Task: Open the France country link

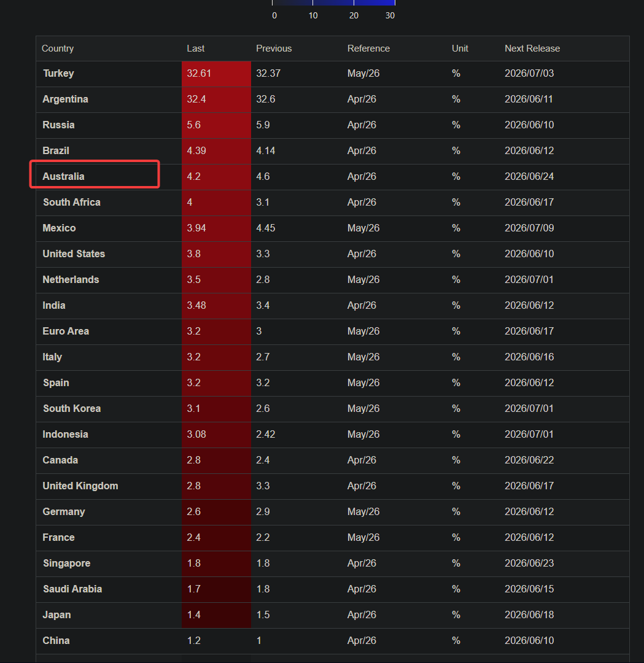Action: (58, 538)
